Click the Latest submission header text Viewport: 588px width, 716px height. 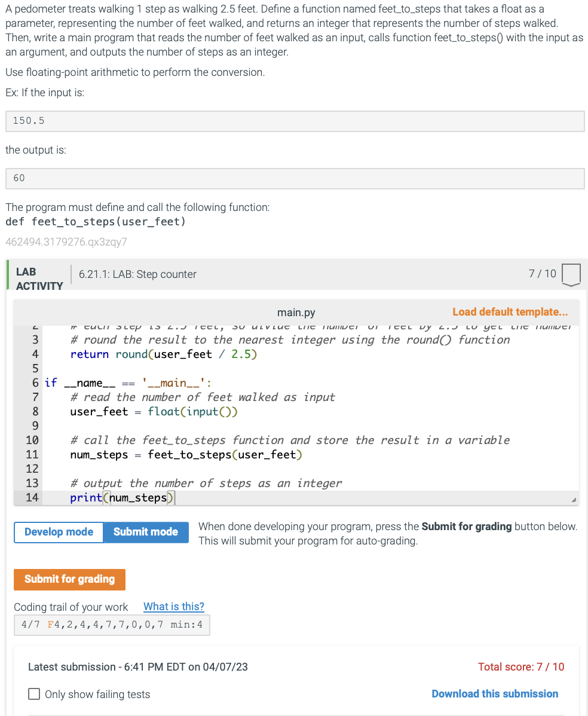pyautogui.click(x=137, y=666)
